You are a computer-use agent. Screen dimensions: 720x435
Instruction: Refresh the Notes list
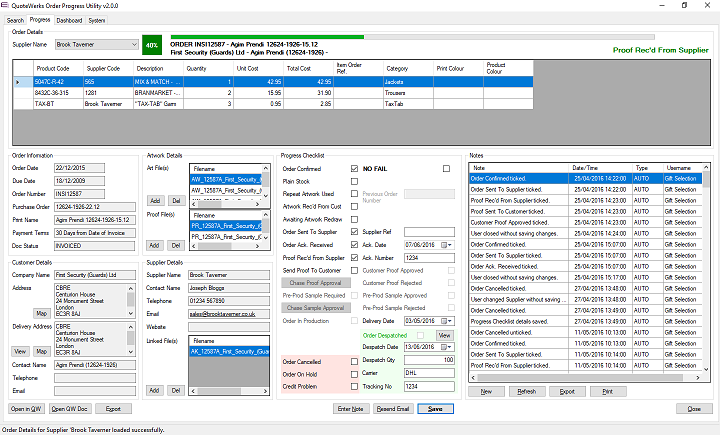click(x=526, y=392)
